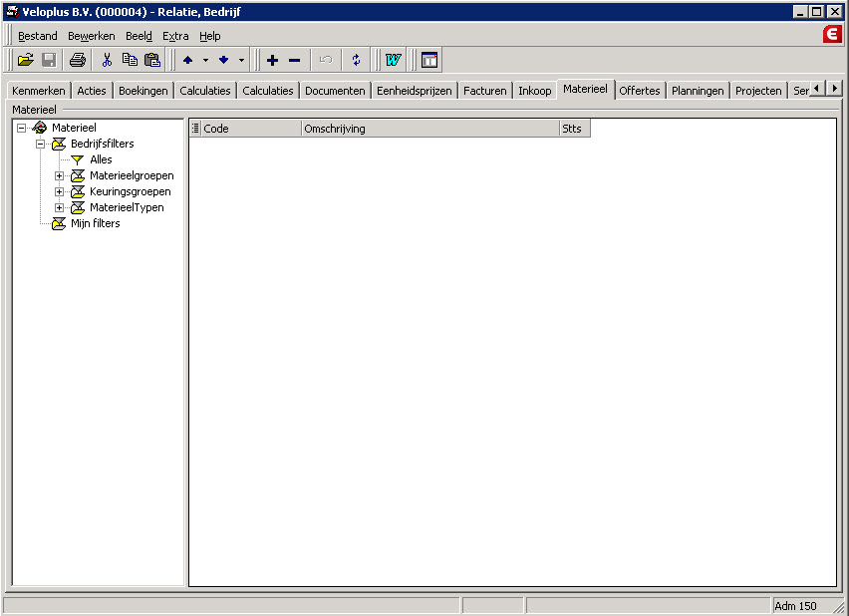Click the window layout toolbar icon
Viewport: 849px width, 616px height.
click(429, 60)
